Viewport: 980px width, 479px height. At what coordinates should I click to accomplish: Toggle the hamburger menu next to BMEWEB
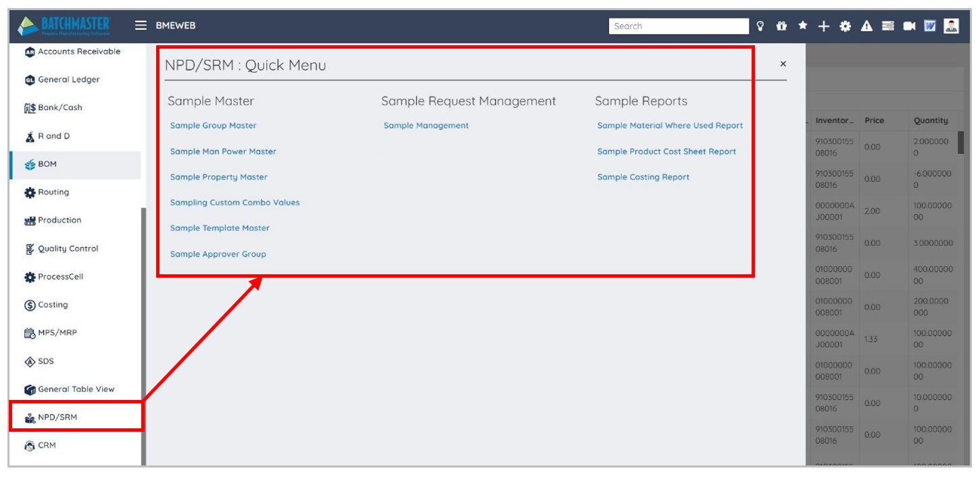coord(141,26)
